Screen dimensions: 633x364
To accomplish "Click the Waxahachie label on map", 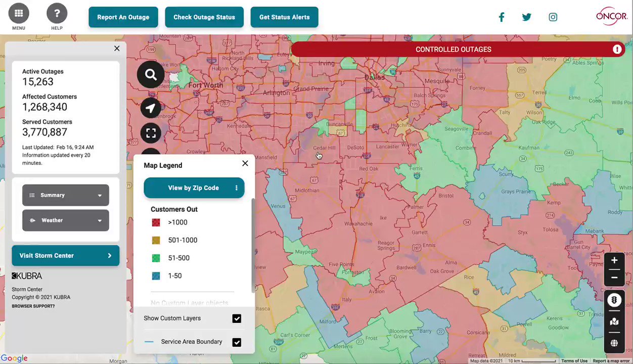I will pos(359,223).
